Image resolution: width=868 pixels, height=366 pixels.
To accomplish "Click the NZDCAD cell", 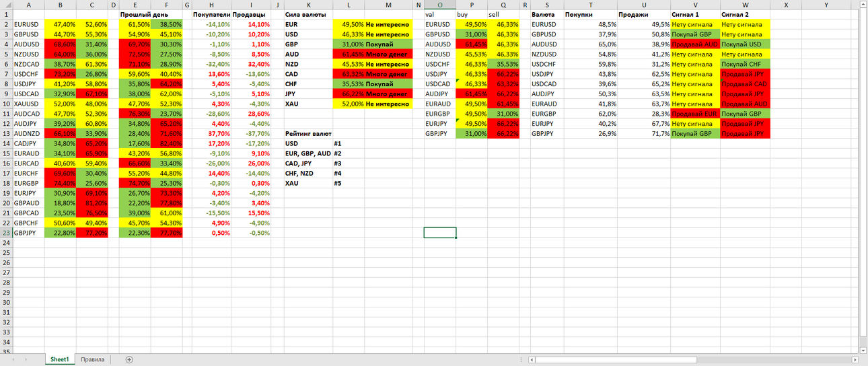I will (x=29, y=64).
